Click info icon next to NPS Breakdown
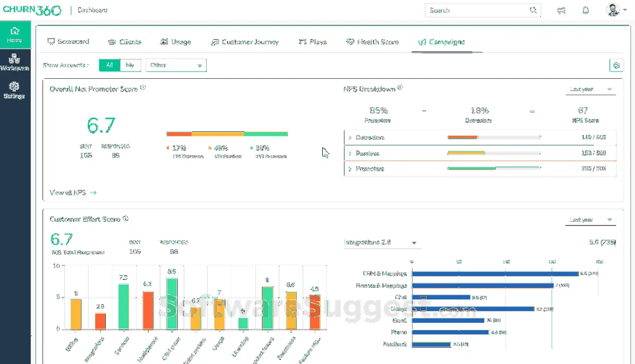This screenshot has width=635, height=364. click(x=400, y=88)
